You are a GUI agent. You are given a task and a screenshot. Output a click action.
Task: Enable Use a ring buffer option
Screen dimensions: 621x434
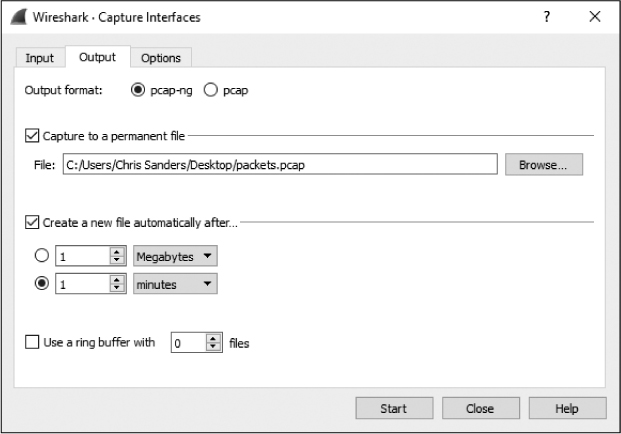point(31,342)
